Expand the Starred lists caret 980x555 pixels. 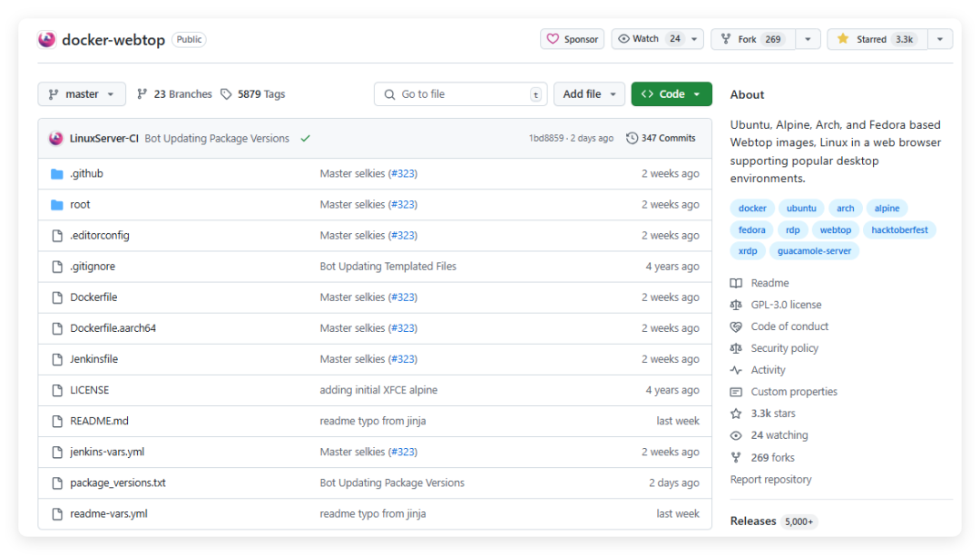[940, 39]
